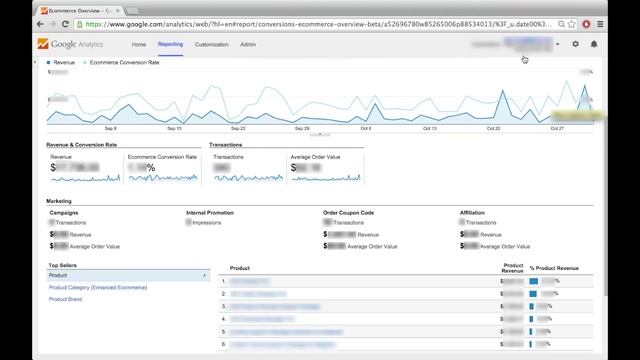Bookmark the page with the star icon
The image size is (640, 360).
572,24
